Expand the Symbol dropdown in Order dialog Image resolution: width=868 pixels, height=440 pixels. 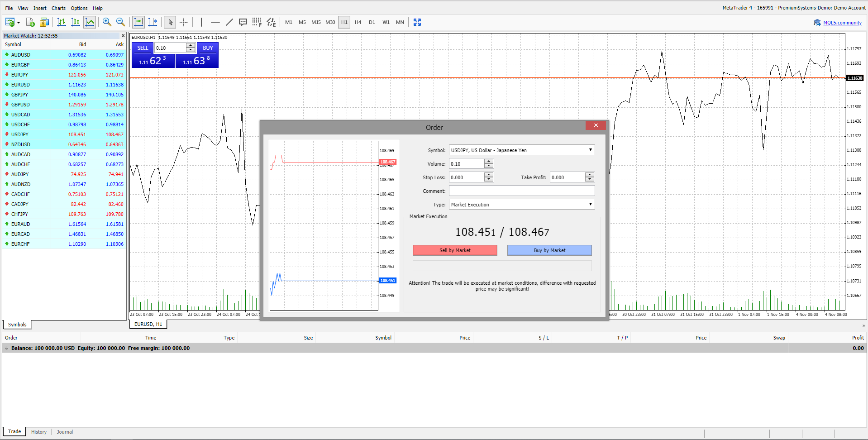point(590,150)
